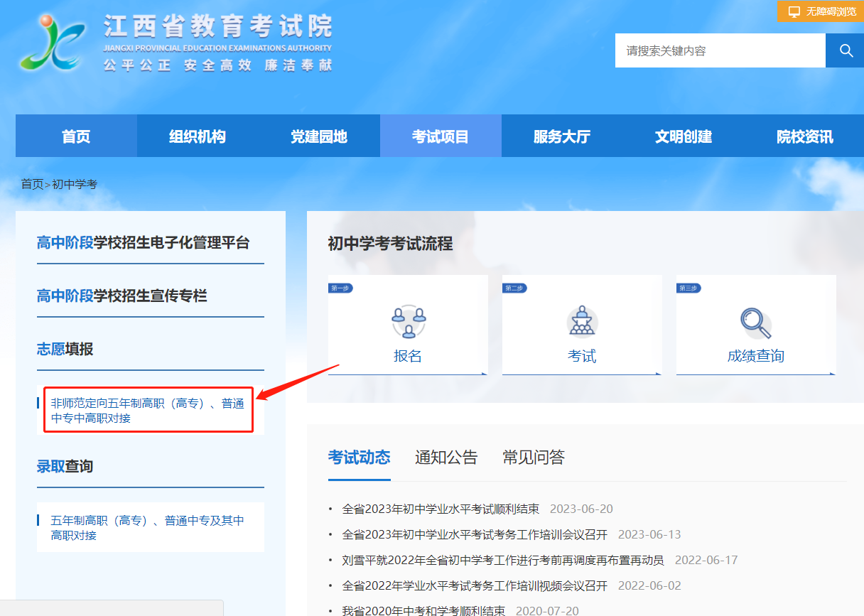Open the 考试项目 navigation menu
Screen dimensions: 864x616
tap(440, 136)
